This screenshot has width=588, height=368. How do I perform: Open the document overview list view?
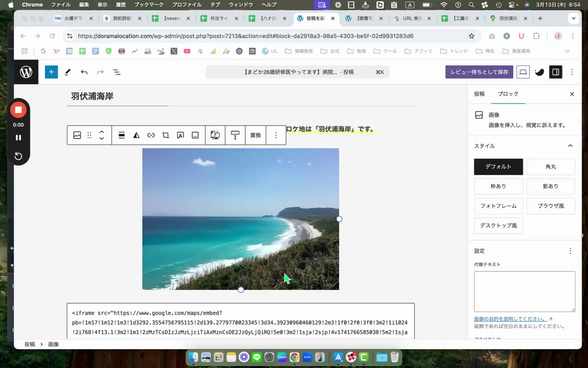(117, 72)
